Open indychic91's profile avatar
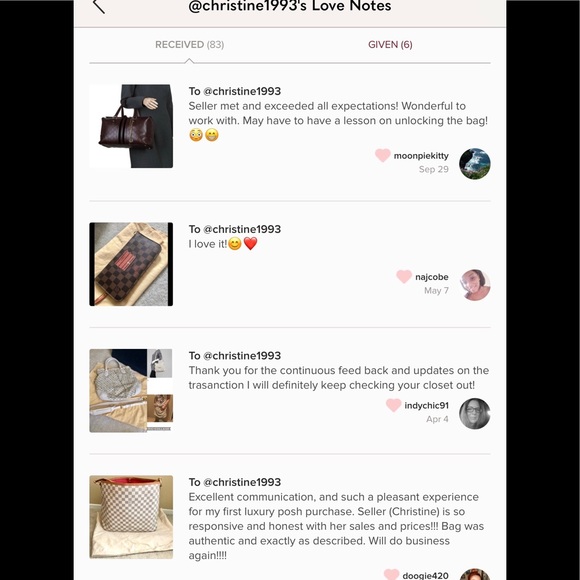The width and height of the screenshot is (580, 580). [x=475, y=414]
